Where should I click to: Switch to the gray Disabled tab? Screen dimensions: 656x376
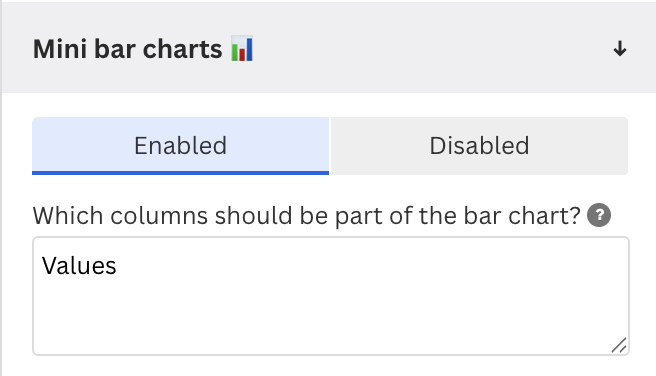(x=479, y=146)
